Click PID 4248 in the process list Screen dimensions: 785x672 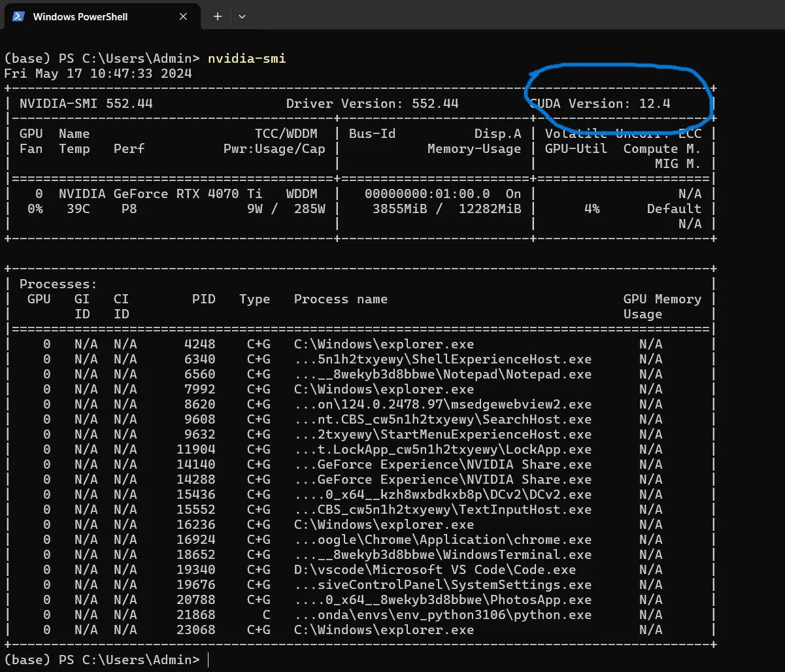[200, 344]
